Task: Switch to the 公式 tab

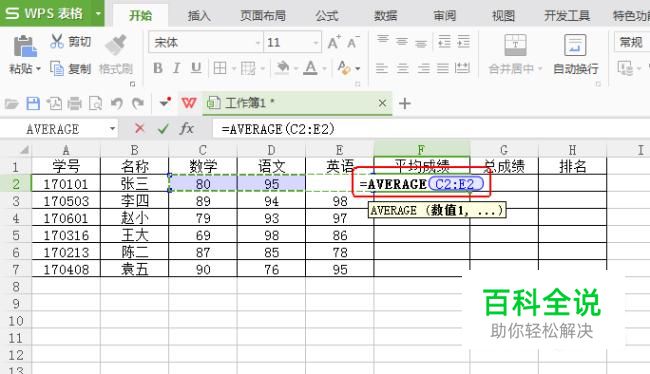Action: click(x=327, y=16)
